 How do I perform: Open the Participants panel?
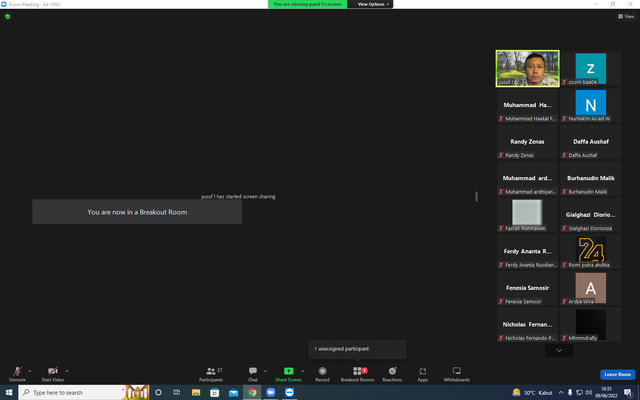pyautogui.click(x=211, y=373)
